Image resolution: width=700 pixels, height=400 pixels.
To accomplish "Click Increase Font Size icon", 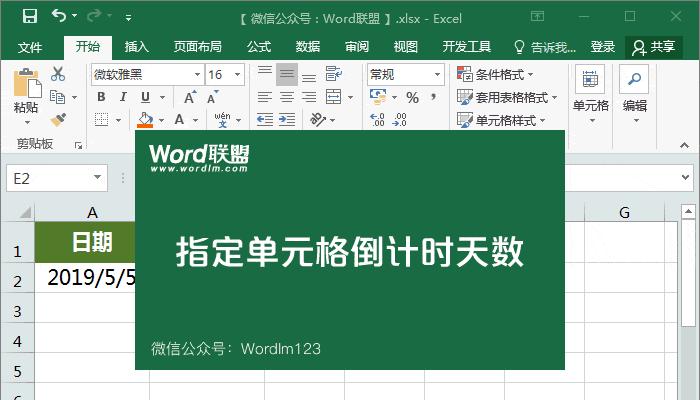I will coord(190,97).
